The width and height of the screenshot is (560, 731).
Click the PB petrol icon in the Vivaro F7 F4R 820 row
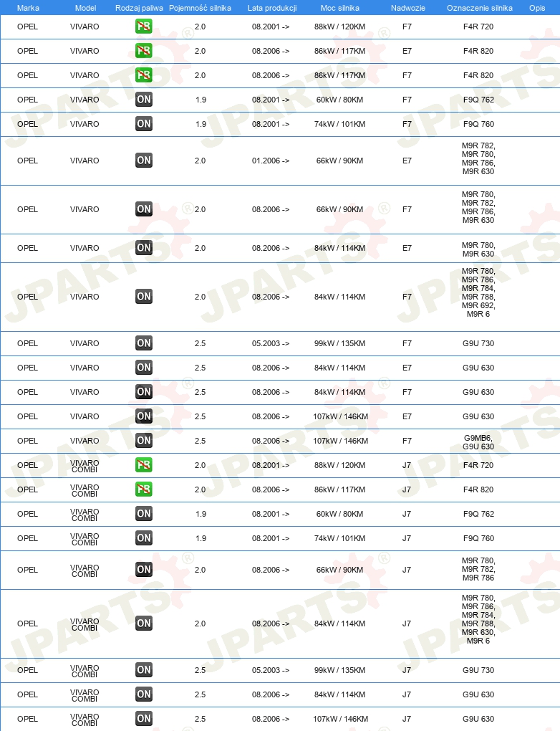143,75
